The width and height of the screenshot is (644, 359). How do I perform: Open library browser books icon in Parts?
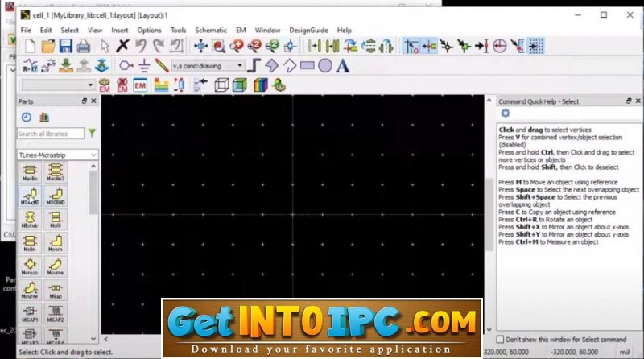pos(44,117)
